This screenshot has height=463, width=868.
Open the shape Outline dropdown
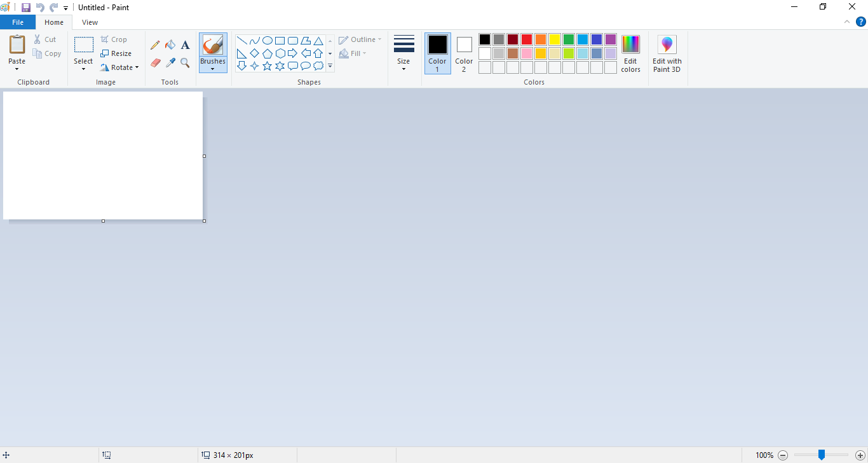point(360,39)
